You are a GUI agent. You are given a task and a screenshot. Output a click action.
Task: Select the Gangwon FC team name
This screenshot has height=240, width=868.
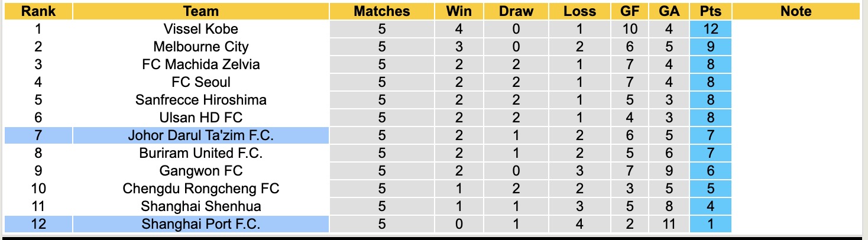point(200,171)
